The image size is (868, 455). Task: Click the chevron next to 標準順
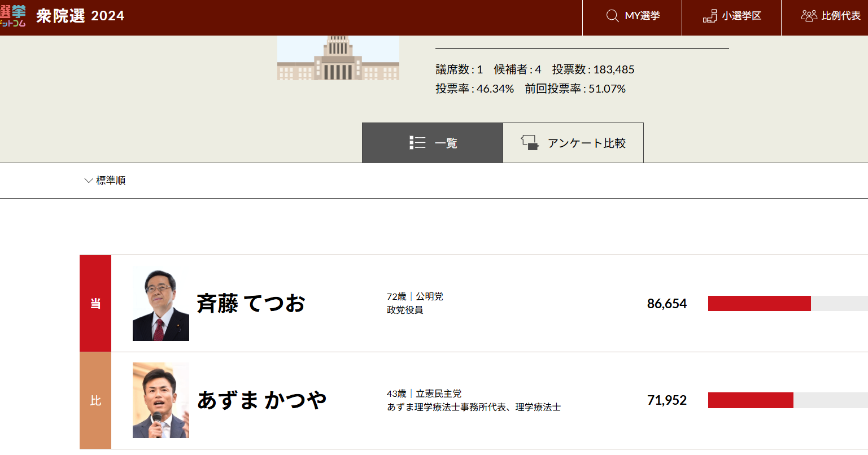88,181
